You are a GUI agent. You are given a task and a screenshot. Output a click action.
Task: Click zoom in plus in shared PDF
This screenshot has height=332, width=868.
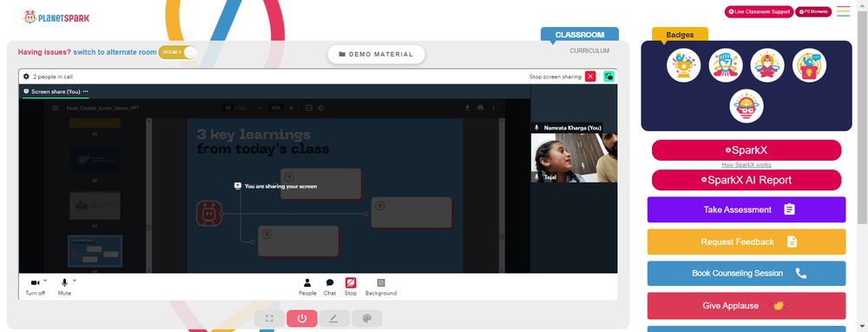(291, 108)
